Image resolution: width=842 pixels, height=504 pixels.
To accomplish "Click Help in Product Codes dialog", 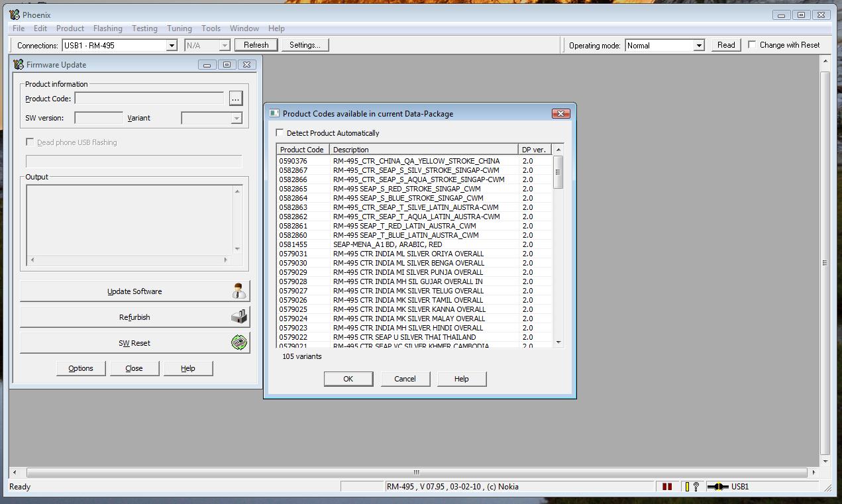I will [462, 379].
